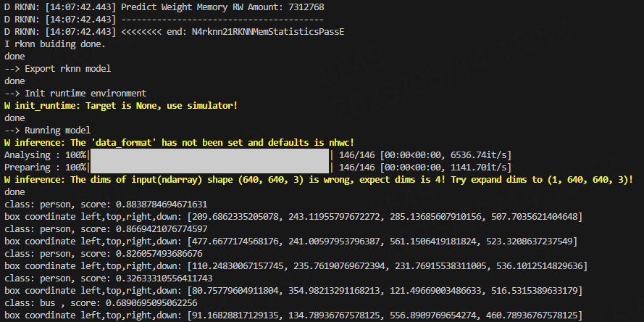The height and width of the screenshot is (322, 644).
Task: Click 'class: person, score: 0.8838784694671631'
Action: pos(106,205)
